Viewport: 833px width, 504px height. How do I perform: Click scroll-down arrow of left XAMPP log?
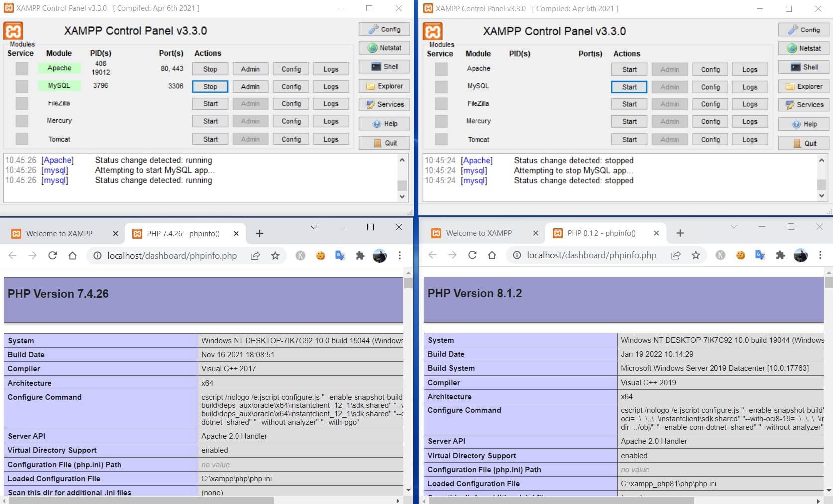click(402, 197)
